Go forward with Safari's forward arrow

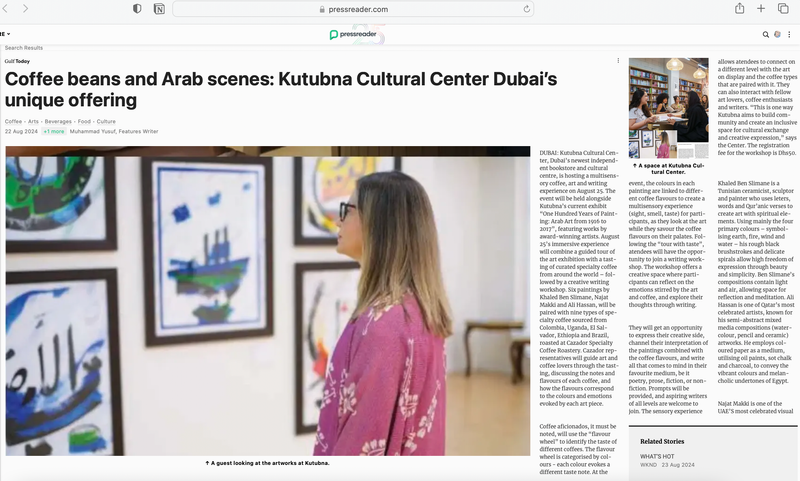click(x=25, y=9)
